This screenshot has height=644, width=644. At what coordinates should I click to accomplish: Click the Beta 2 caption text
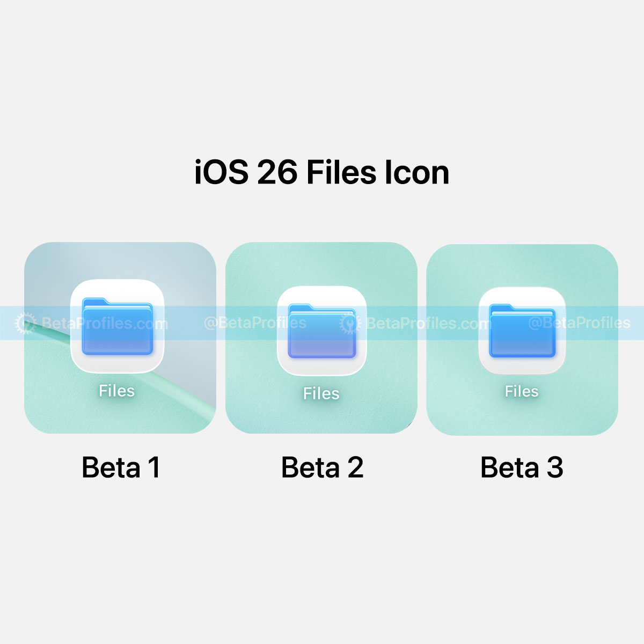coord(322,467)
